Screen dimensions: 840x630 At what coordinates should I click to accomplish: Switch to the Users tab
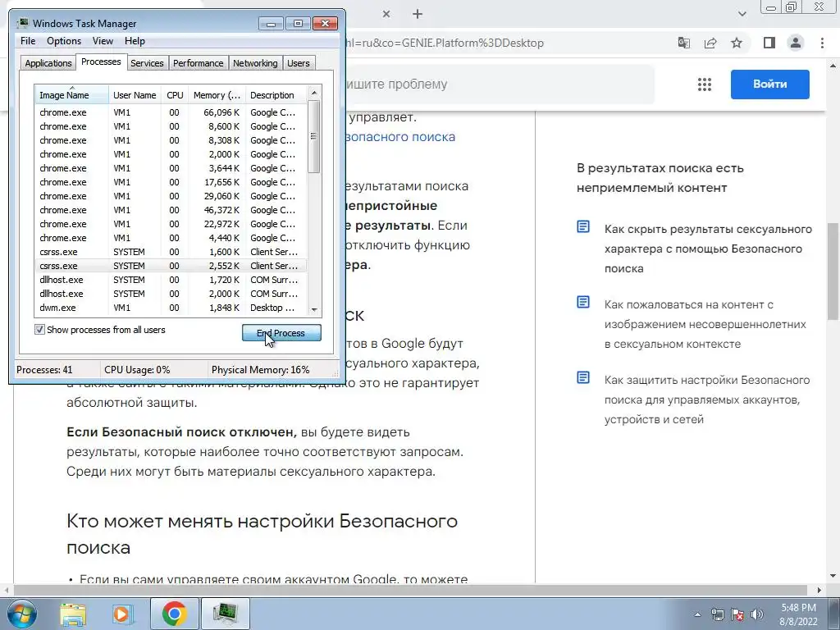coord(298,63)
